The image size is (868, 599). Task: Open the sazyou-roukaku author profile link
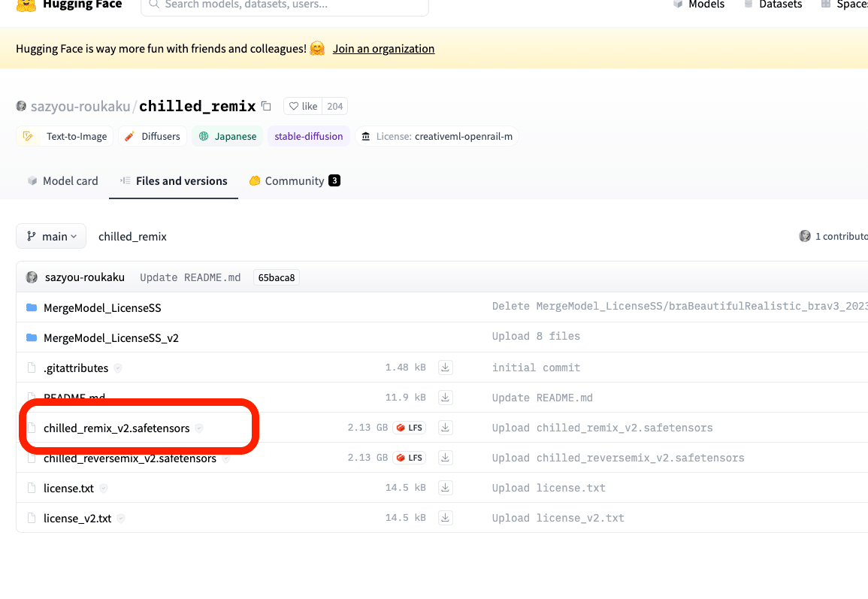[x=80, y=106]
